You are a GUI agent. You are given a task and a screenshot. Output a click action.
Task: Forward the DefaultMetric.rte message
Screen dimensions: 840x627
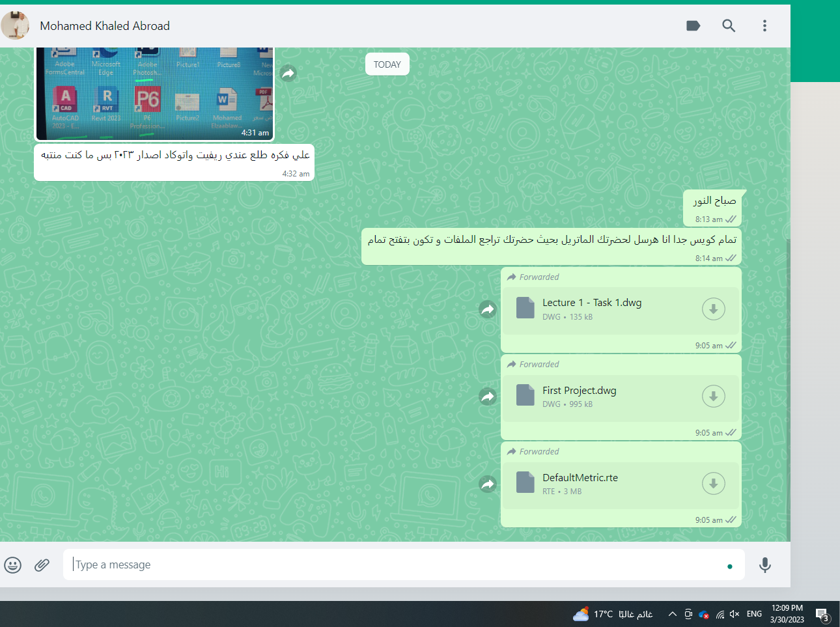pos(488,484)
